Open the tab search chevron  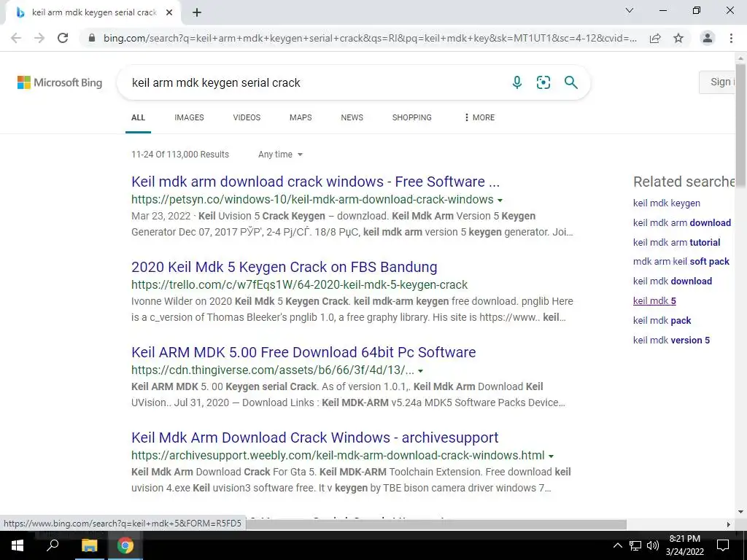(630, 10)
